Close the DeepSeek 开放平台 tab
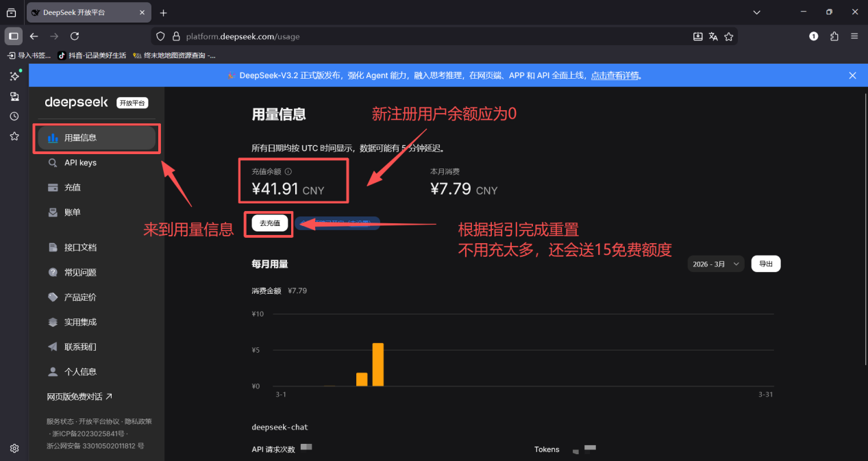 point(142,13)
